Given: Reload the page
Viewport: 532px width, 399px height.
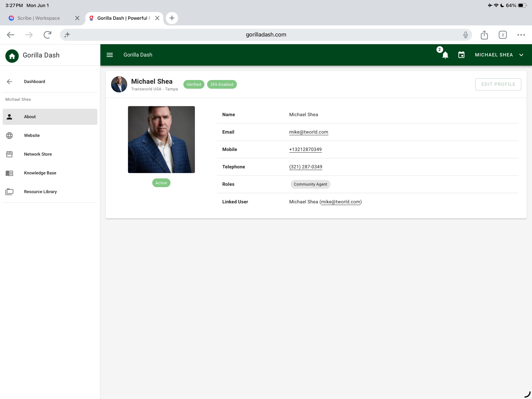Looking at the screenshot, I should click(47, 35).
